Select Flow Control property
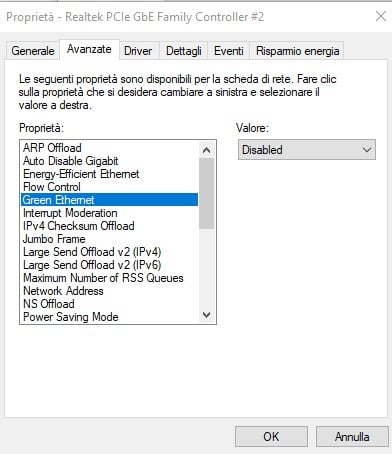The width and height of the screenshot is (392, 454). pyautogui.click(x=110, y=187)
